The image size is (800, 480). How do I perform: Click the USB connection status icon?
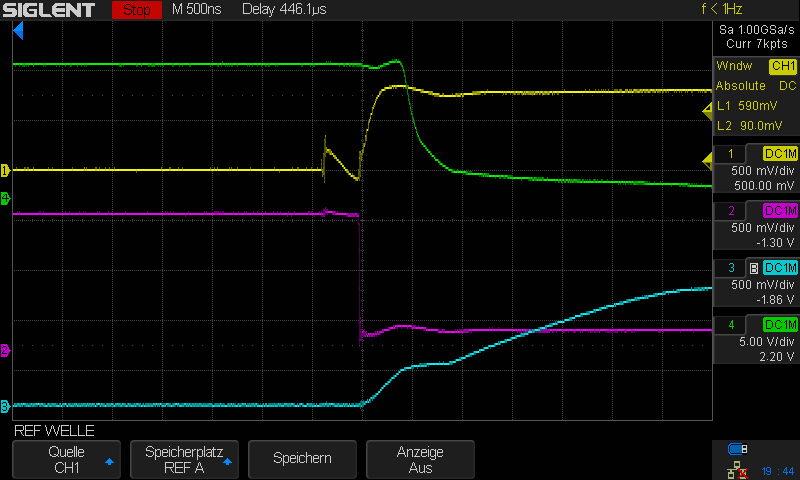[737, 449]
